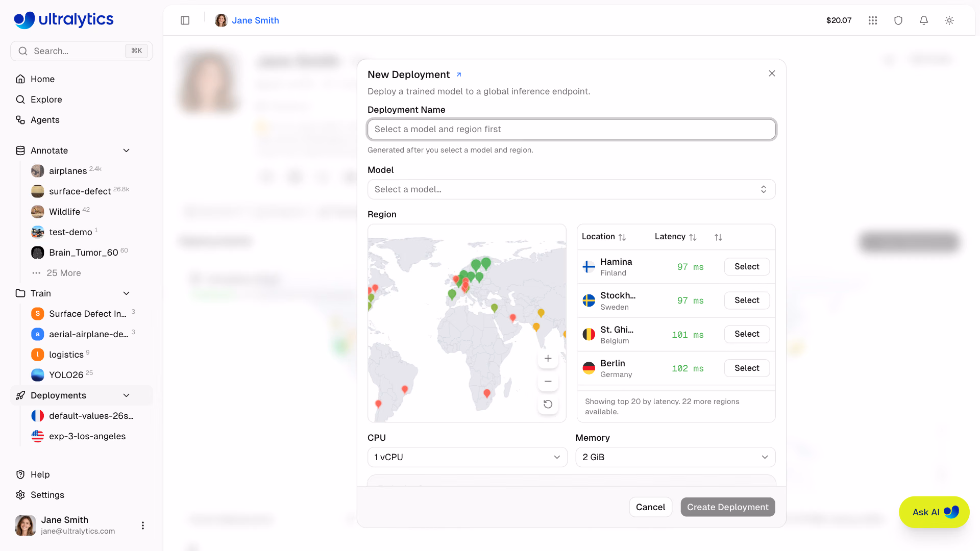Image resolution: width=980 pixels, height=551 pixels.
Task: Select the Hamina Finland region
Action: coord(747,267)
